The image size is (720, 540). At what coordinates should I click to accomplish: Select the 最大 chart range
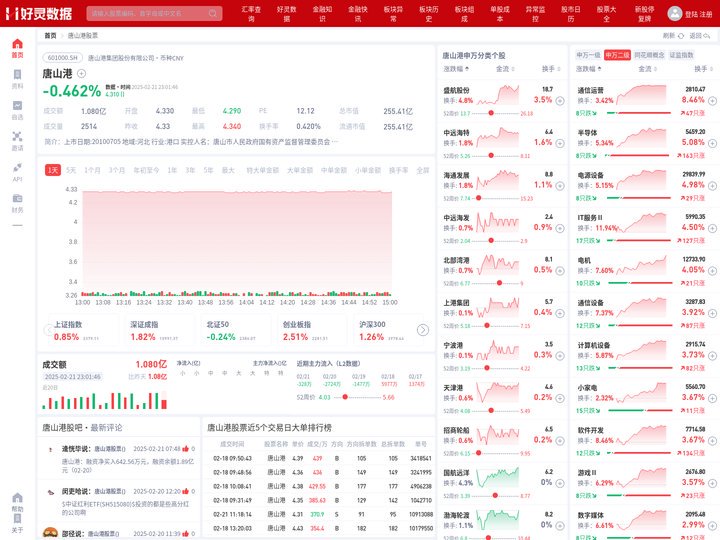pyautogui.click(x=228, y=170)
